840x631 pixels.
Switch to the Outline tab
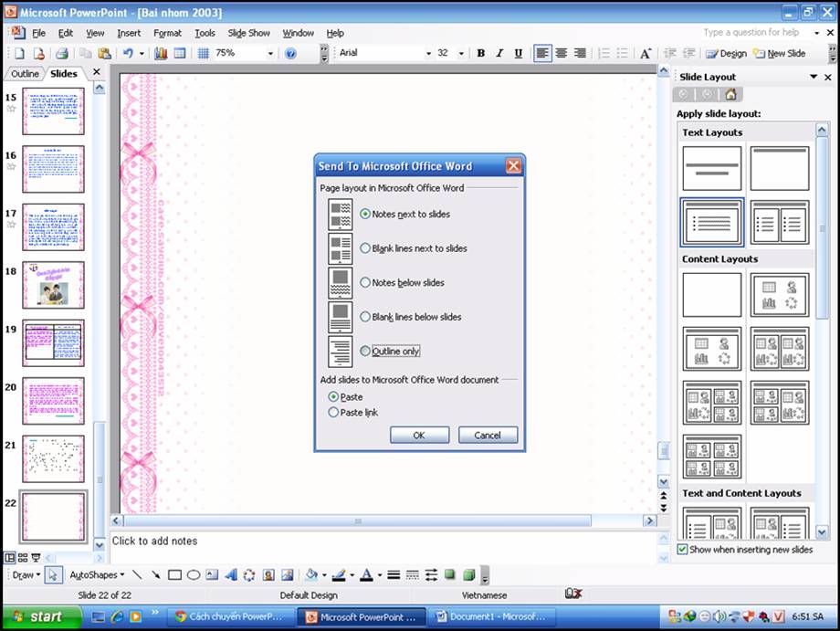click(25, 74)
